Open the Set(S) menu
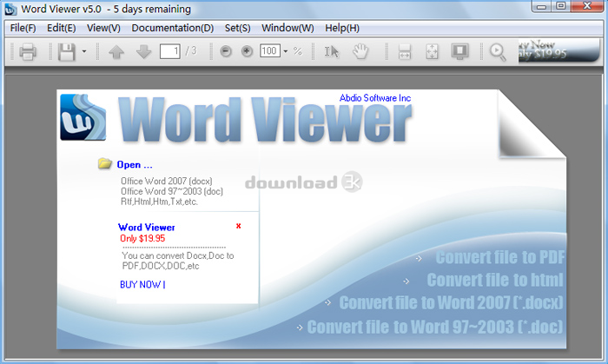Viewport: 608px width, 364px height. [238, 28]
